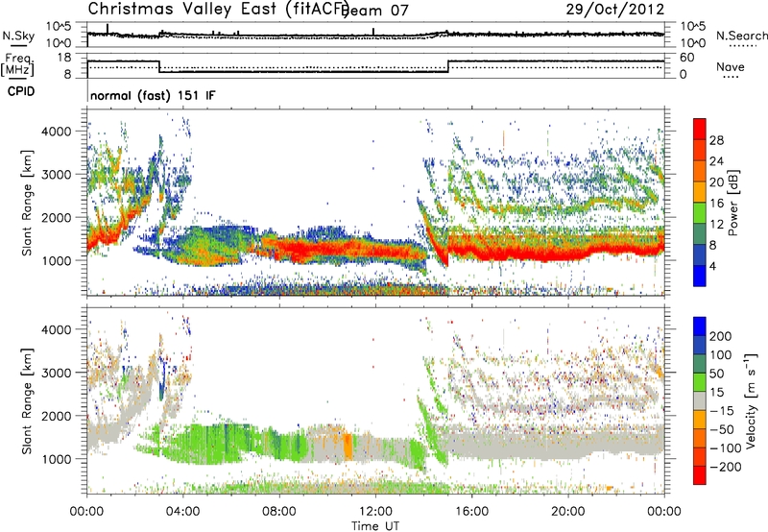Click the 'Nave' legend label
Screen dimensions: 768x532
[730, 67]
